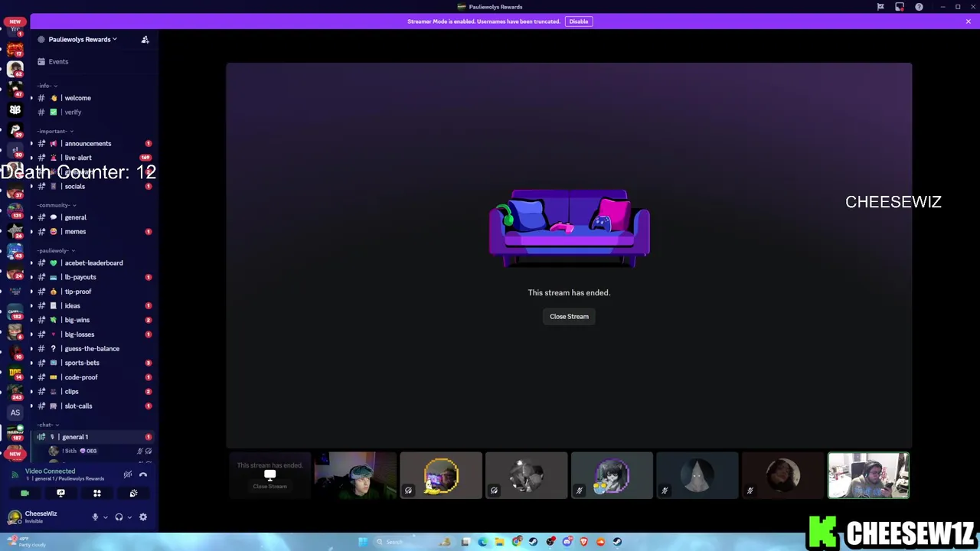980x551 pixels.
Task: Open the activities launcher button
Action: pos(97,494)
